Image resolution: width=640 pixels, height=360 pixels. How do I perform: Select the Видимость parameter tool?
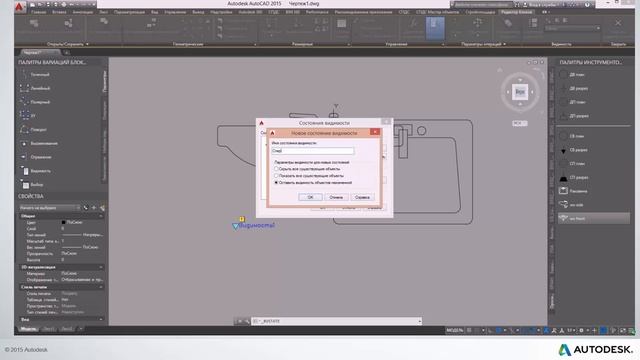[x=36, y=171]
